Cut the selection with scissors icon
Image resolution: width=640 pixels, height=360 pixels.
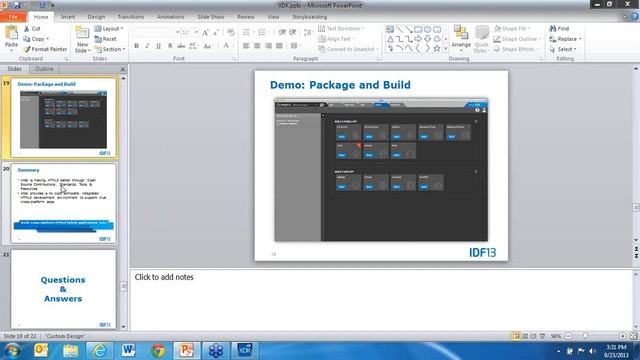(32, 29)
